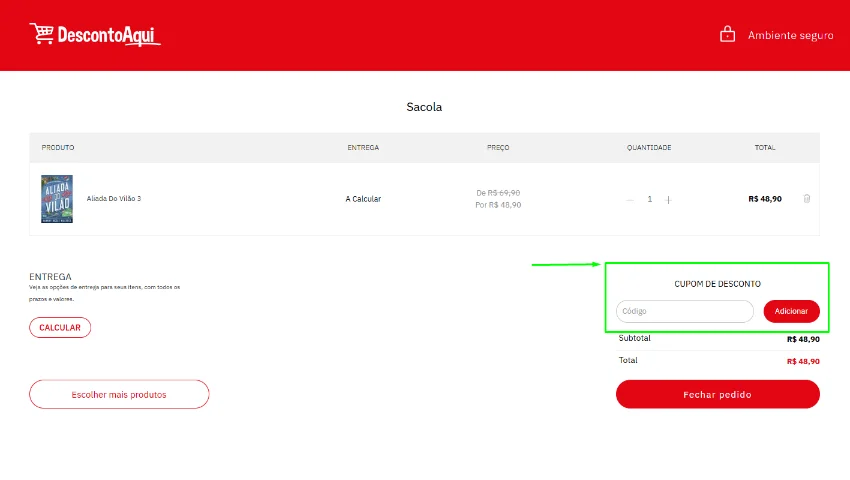Increase quantity with the plus button

tap(668, 200)
